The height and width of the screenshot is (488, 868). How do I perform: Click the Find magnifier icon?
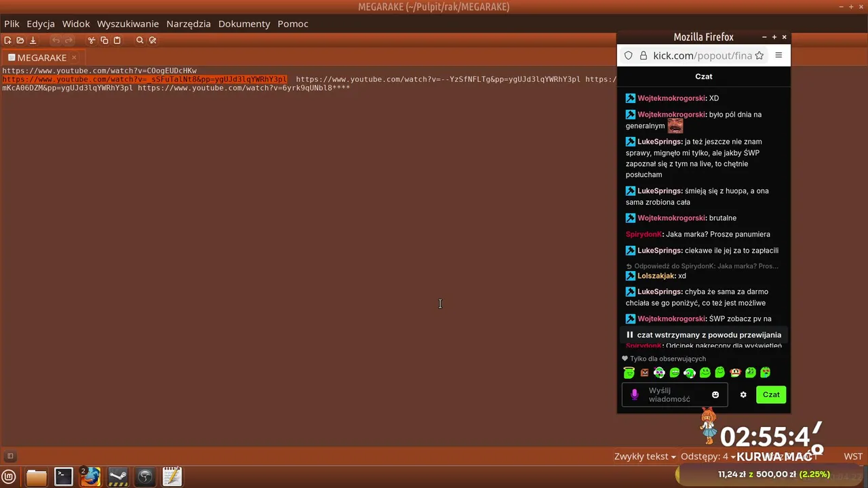tap(140, 41)
